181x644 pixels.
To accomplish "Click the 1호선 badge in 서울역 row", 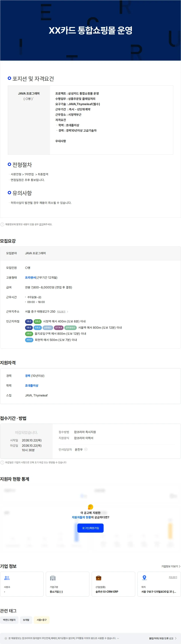I will 29,328.
